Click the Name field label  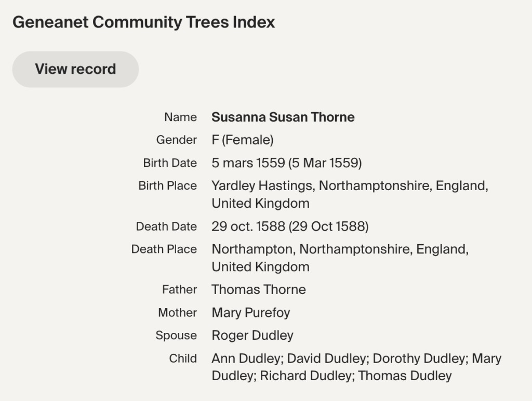point(180,117)
